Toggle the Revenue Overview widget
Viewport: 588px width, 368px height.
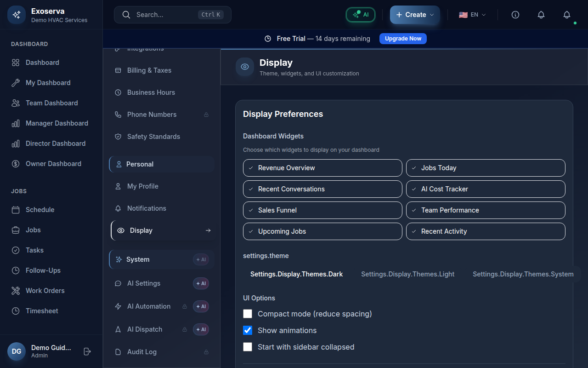322,168
